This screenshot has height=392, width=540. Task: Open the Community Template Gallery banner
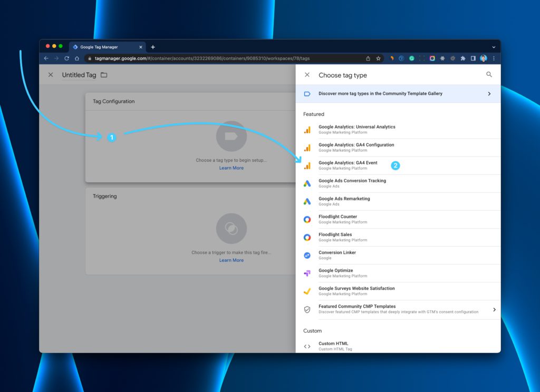pos(398,94)
